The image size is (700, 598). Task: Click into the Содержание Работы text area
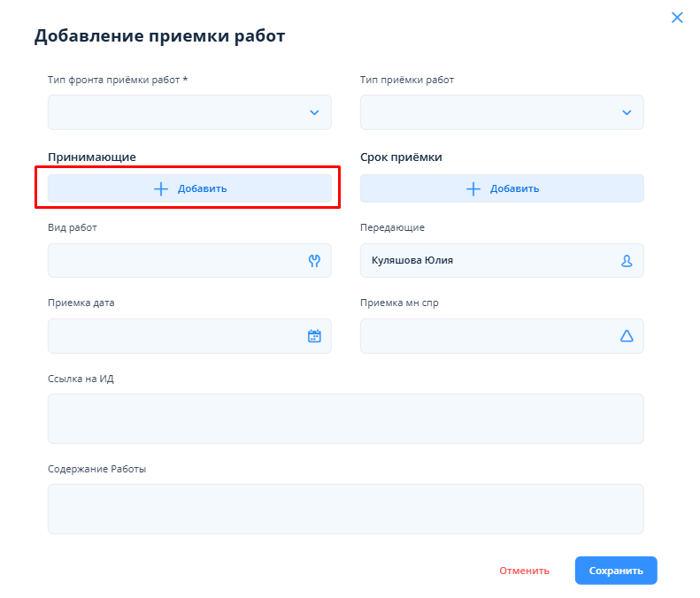(x=345, y=509)
